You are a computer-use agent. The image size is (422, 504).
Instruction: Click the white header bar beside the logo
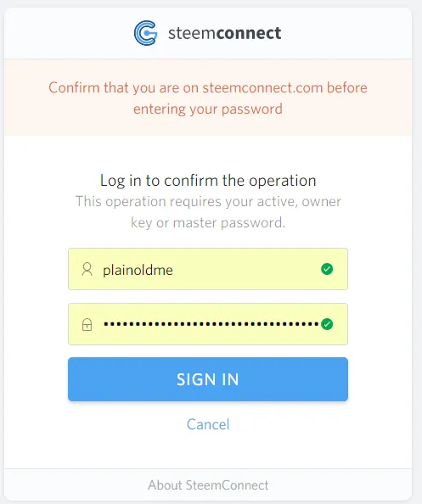pyautogui.click(x=346, y=33)
